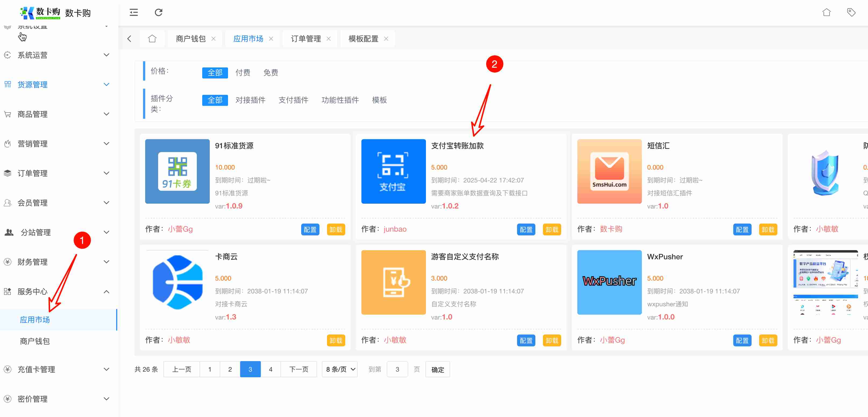Select the 付费 price filter
Viewport: 868px width, 417px height.
pyautogui.click(x=243, y=73)
